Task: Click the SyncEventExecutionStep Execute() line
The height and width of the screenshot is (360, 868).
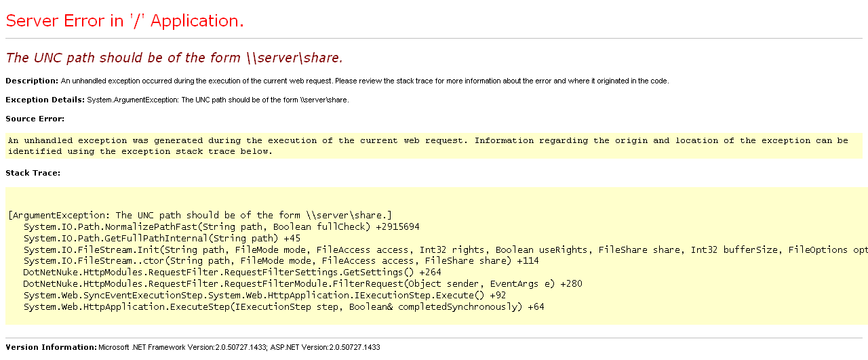Action: pyautogui.click(x=264, y=296)
